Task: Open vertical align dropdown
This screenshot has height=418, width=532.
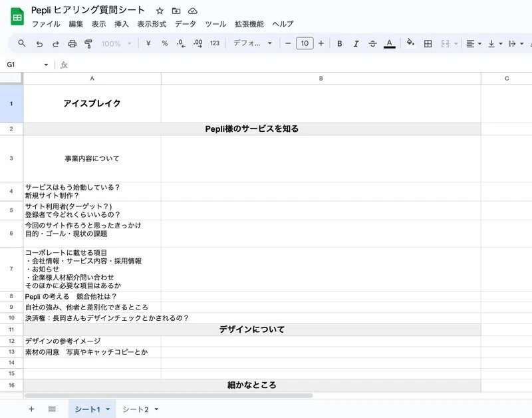Action: (495, 43)
